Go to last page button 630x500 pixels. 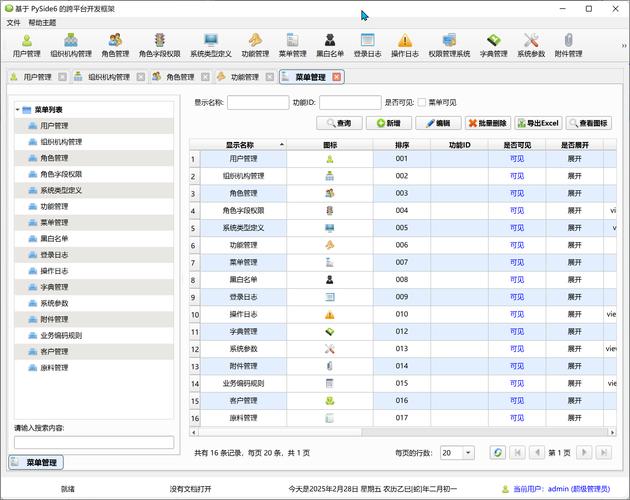(603, 453)
